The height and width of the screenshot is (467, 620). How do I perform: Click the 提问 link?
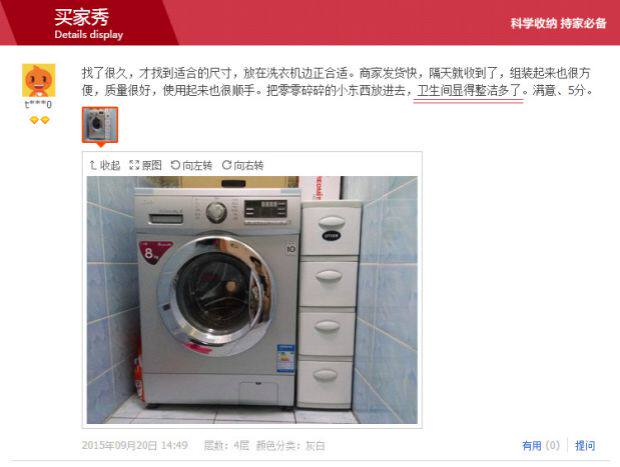pos(585,446)
